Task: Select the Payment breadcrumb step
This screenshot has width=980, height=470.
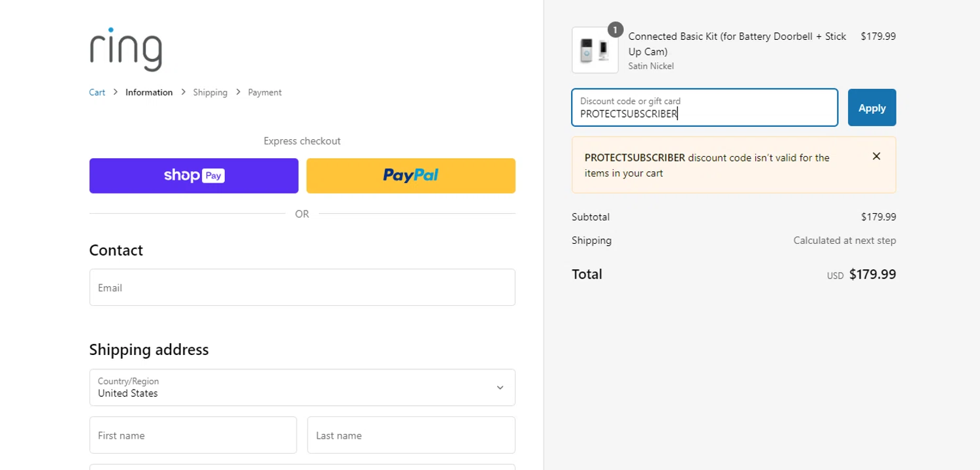Action: 265,93
